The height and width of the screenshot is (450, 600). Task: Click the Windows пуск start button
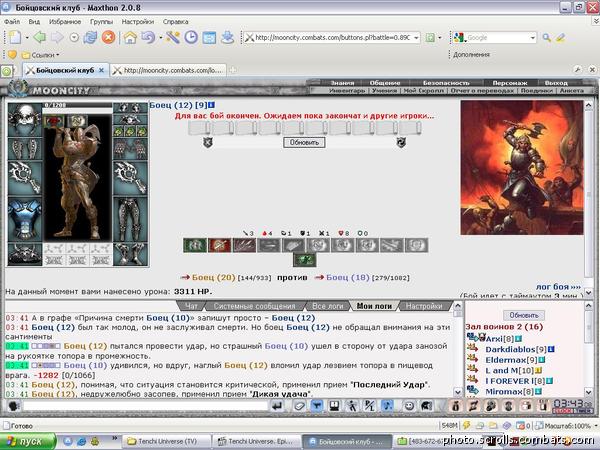click(28, 441)
